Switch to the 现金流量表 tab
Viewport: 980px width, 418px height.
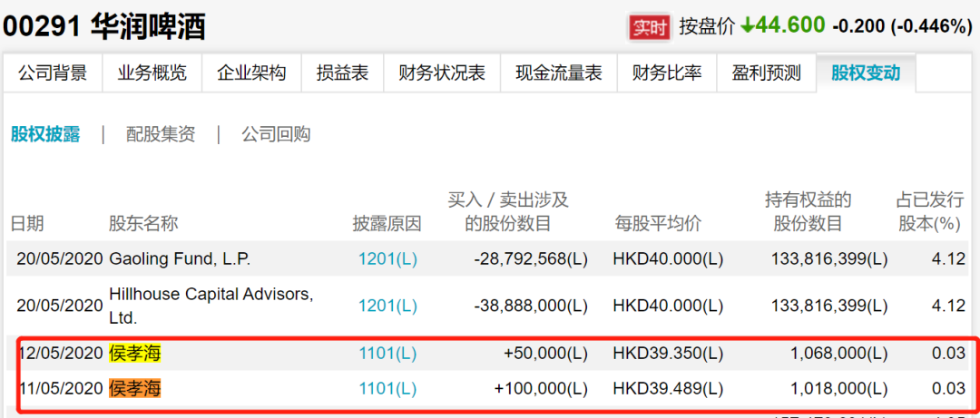pyautogui.click(x=559, y=73)
